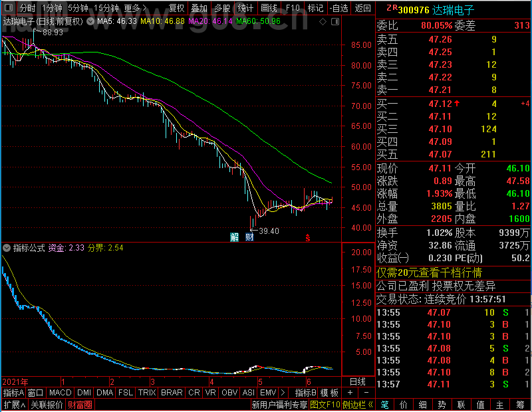Click the 仅需20元查看千档行情 promo link

coord(429,272)
